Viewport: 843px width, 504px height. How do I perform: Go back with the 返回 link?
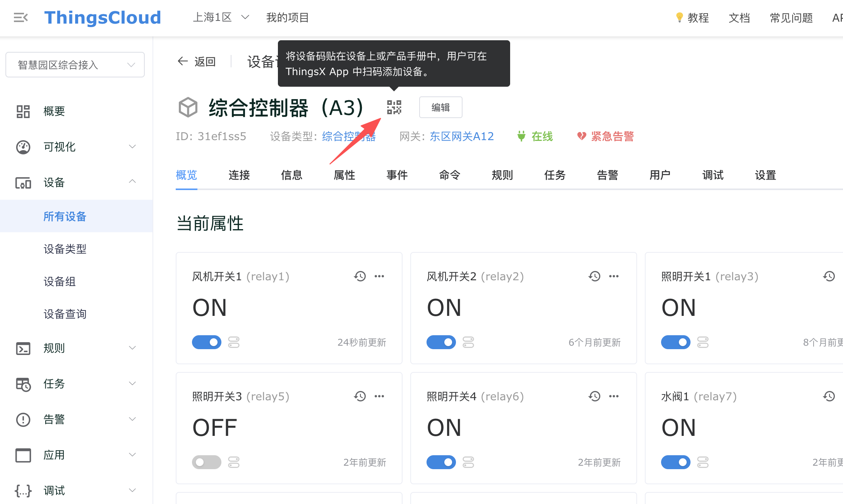click(197, 62)
